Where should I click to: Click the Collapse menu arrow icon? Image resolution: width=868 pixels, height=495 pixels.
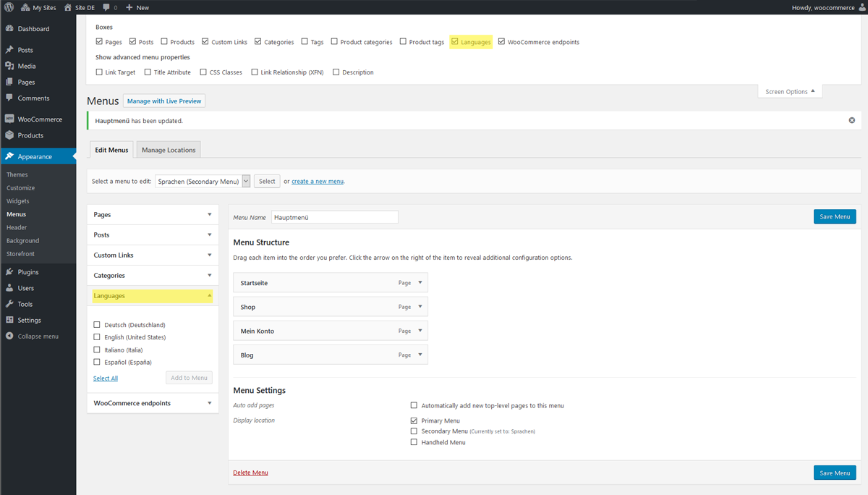[x=9, y=336]
